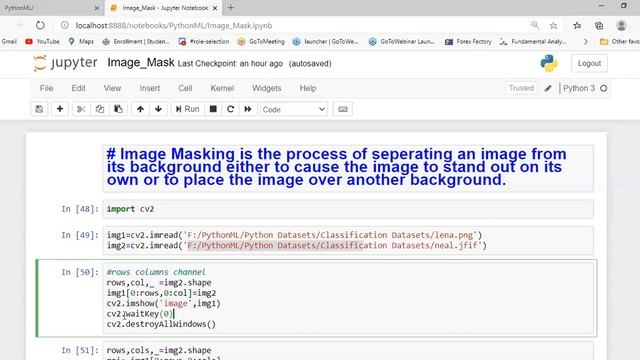
Task: Open cell type Code dropdown
Action: (x=293, y=109)
